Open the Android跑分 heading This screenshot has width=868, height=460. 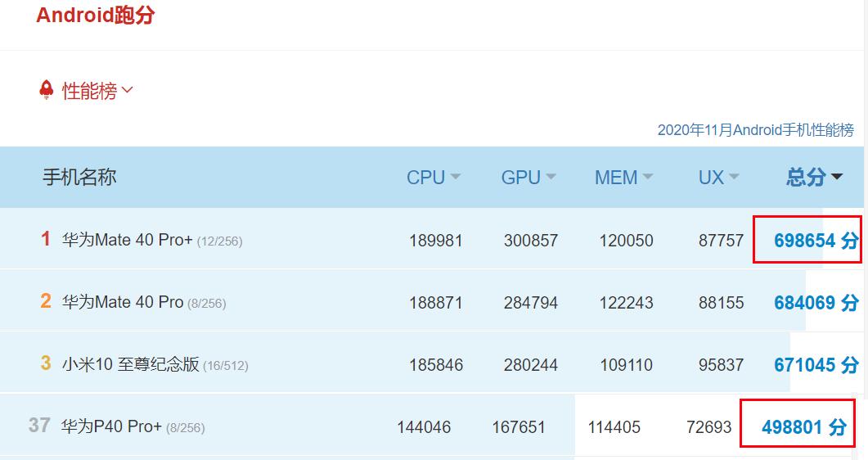(95, 16)
